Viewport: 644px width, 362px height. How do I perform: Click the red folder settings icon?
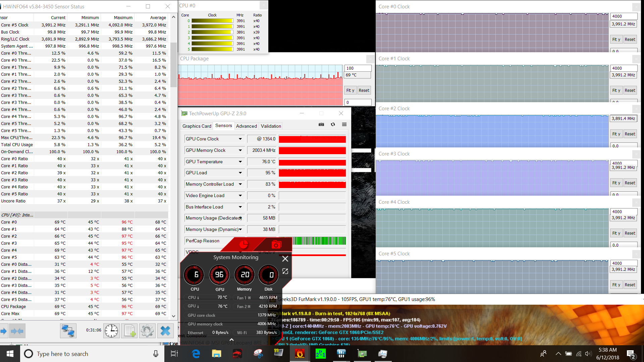[276, 245]
